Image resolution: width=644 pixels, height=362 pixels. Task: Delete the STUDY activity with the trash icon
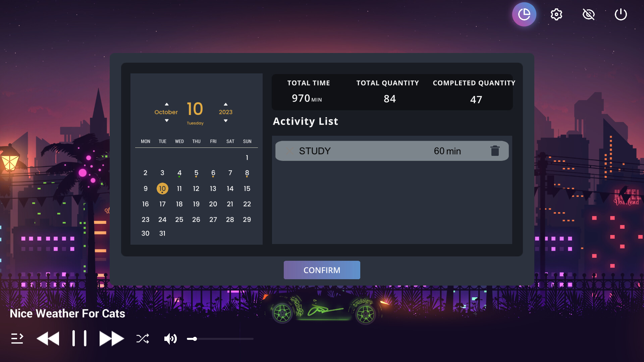[x=495, y=151]
